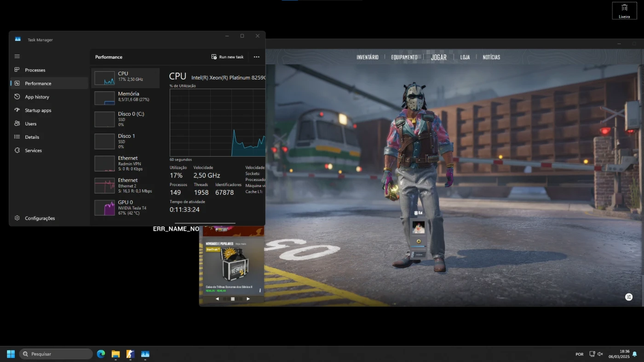Viewport: 644px width, 362px height.
Task: Go to next store carousel item
Action: click(248, 299)
